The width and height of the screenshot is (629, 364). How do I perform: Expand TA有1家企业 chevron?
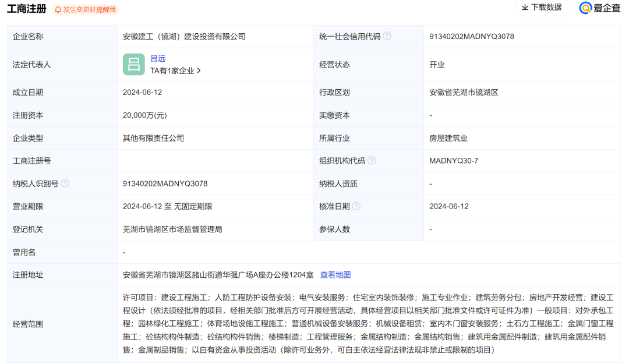pos(199,70)
